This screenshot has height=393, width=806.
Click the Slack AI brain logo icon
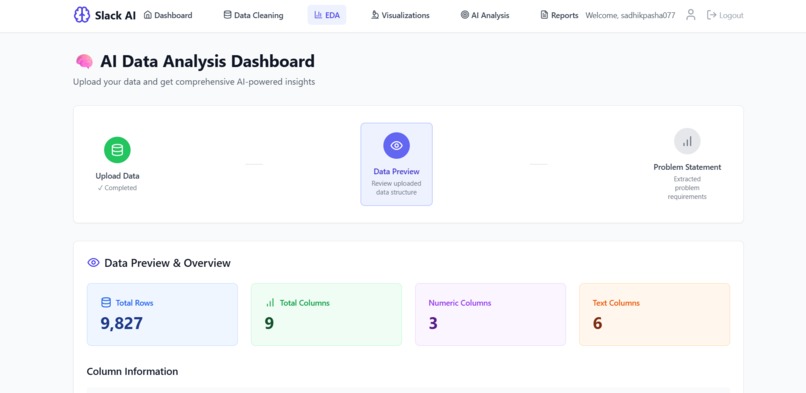(82, 15)
